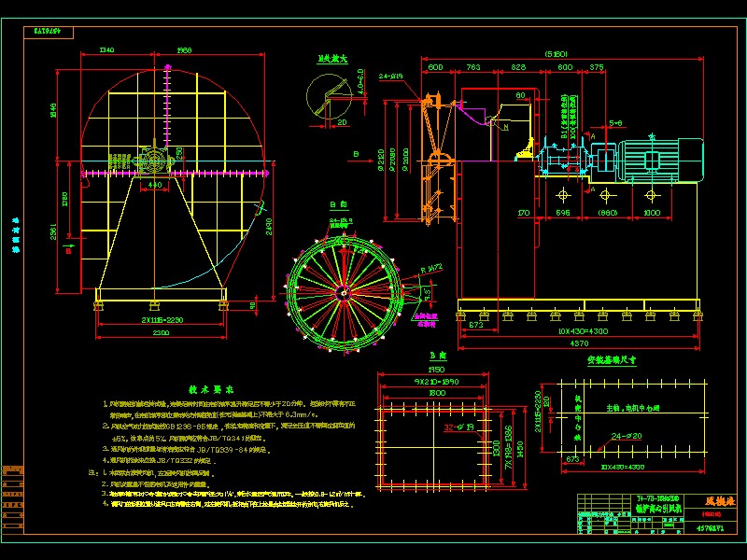Viewport: 747px width, 560px height.
Task: Select the detail circle showing the 20 dimension
Action: coord(328,95)
